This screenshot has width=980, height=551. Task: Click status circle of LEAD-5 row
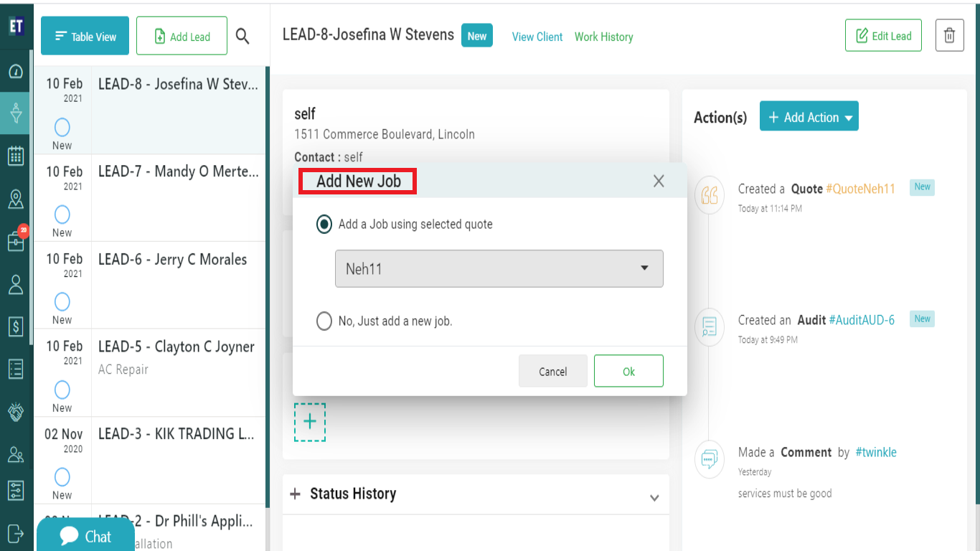pyautogui.click(x=62, y=390)
